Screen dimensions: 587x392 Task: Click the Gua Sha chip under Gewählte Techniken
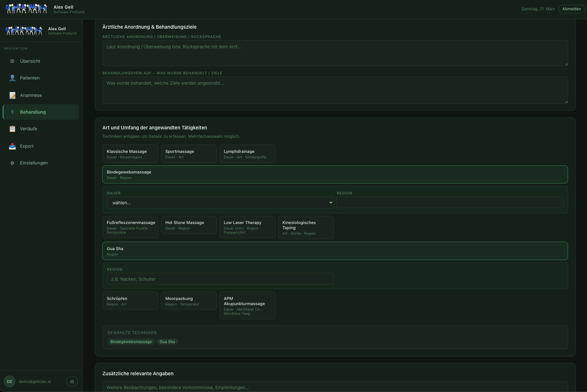click(167, 342)
